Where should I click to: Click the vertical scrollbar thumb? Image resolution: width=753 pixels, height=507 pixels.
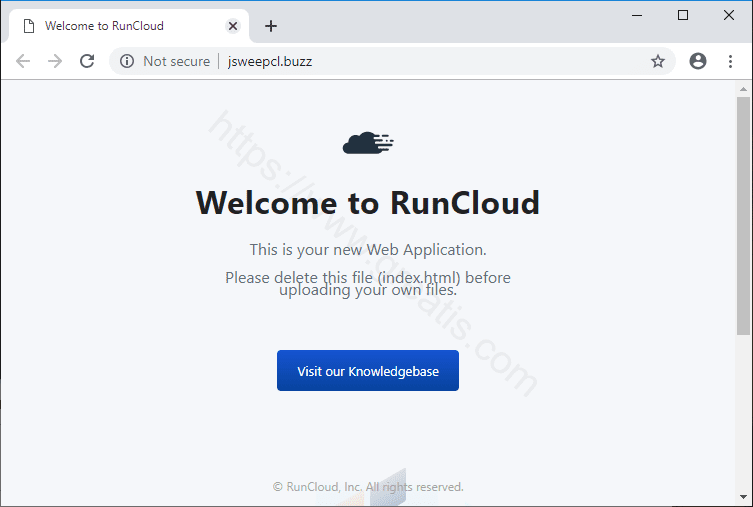pos(743,215)
